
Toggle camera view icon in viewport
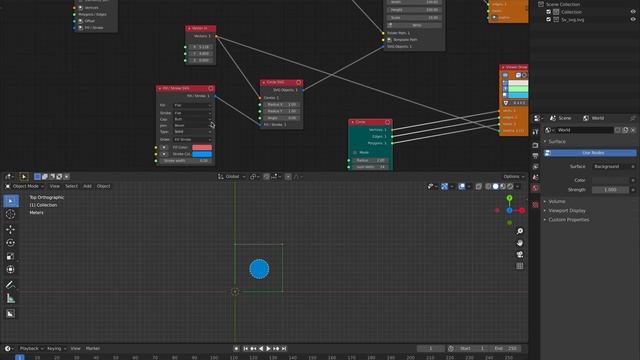tap(520, 255)
